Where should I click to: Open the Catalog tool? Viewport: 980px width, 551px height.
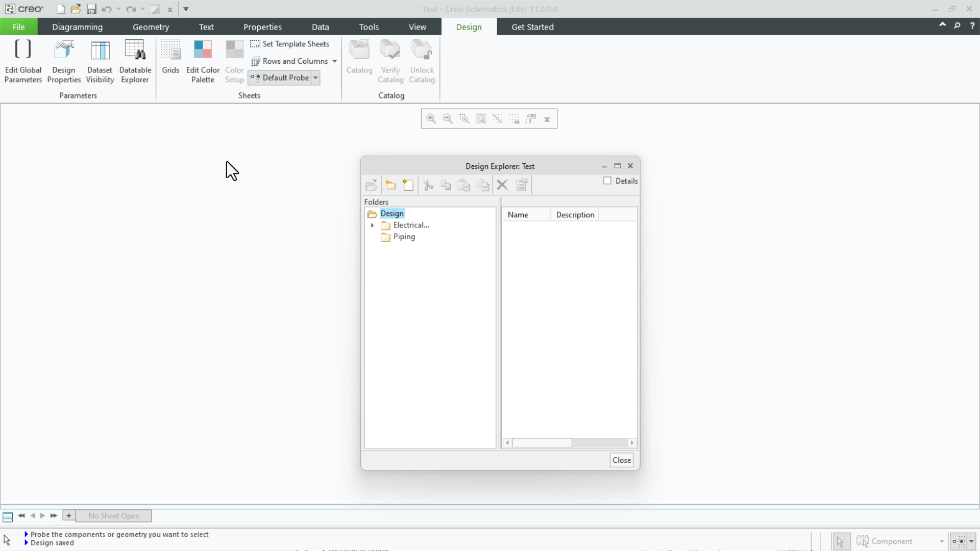[x=359, y=56]
